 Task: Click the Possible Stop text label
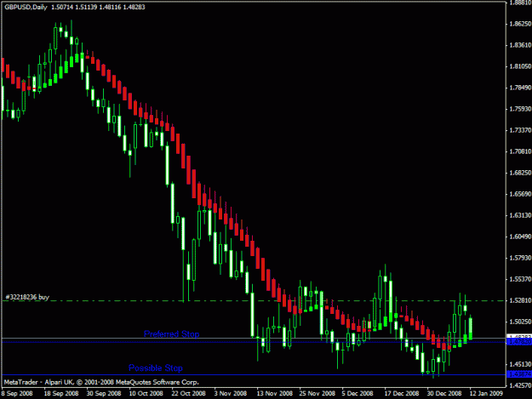[156, 368]
